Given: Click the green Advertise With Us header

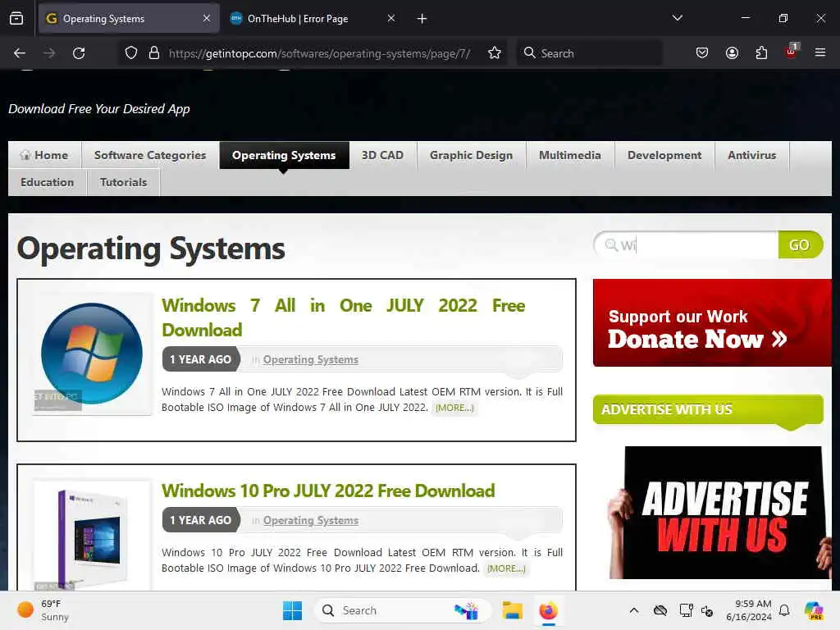Looking at the screenshot, I should coord(708,410).
